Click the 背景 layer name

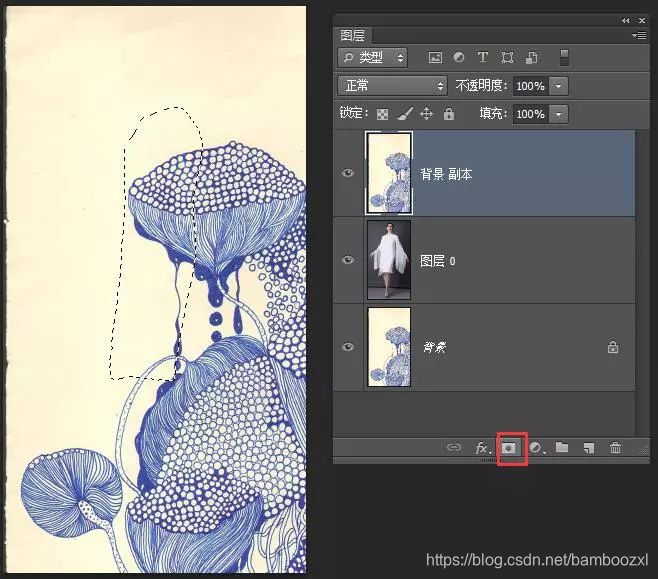click(435, 347)
